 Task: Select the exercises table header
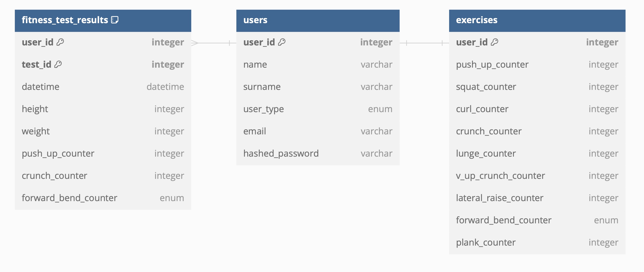tap(537, 20)
